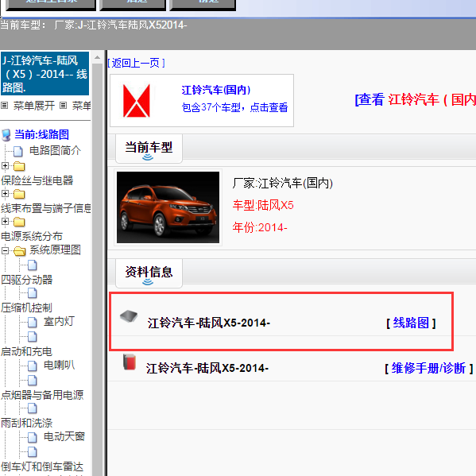Click 江铃汽车(国内) brand link
The height and width of the screenshot is (476, 476).
point(216,90)
